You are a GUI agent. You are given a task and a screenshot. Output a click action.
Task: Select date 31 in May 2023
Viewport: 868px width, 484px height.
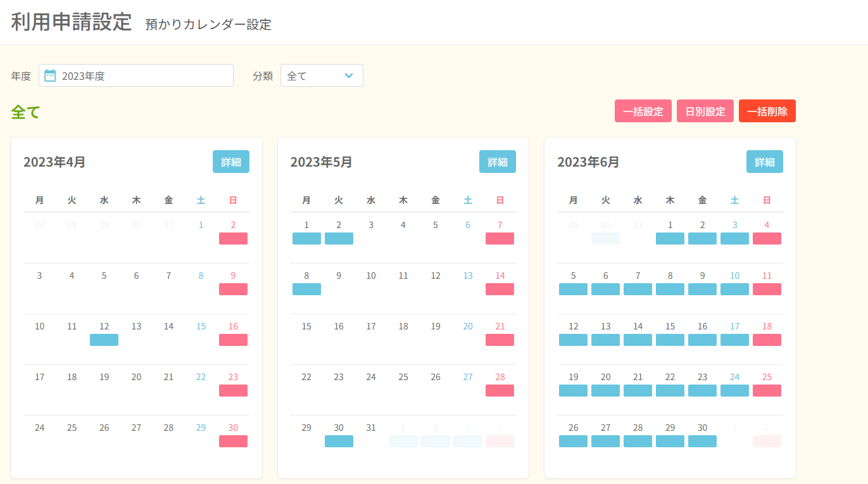(x=371, y=428)
